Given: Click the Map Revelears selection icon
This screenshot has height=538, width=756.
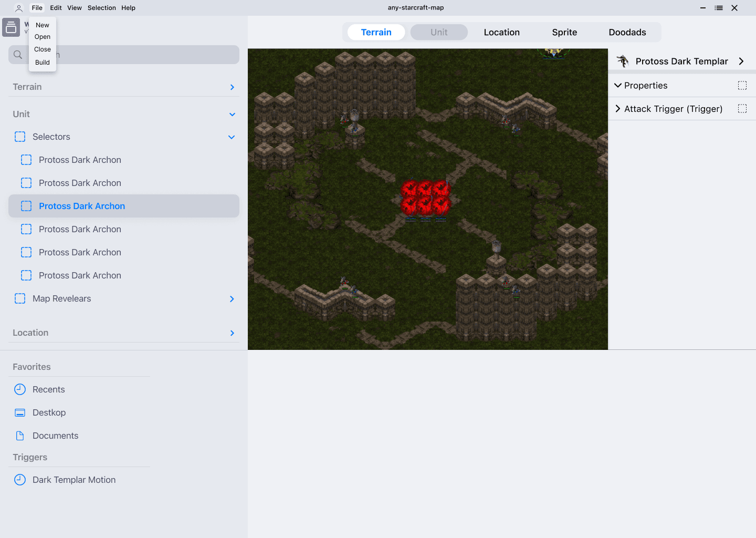Looking at the screenshot, I should click(x=20, y=298).
